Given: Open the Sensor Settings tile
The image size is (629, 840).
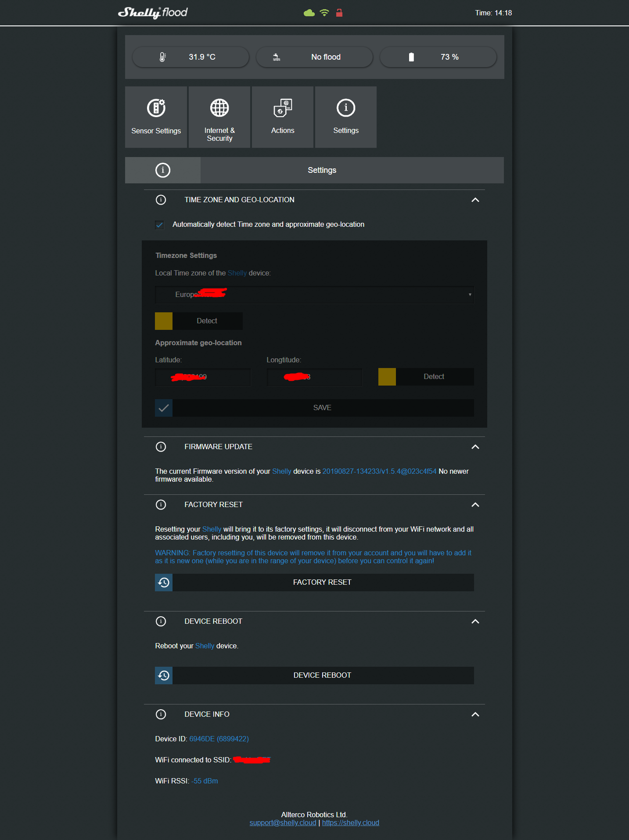Looking at the screenshot, I should [x=156, y=117].
